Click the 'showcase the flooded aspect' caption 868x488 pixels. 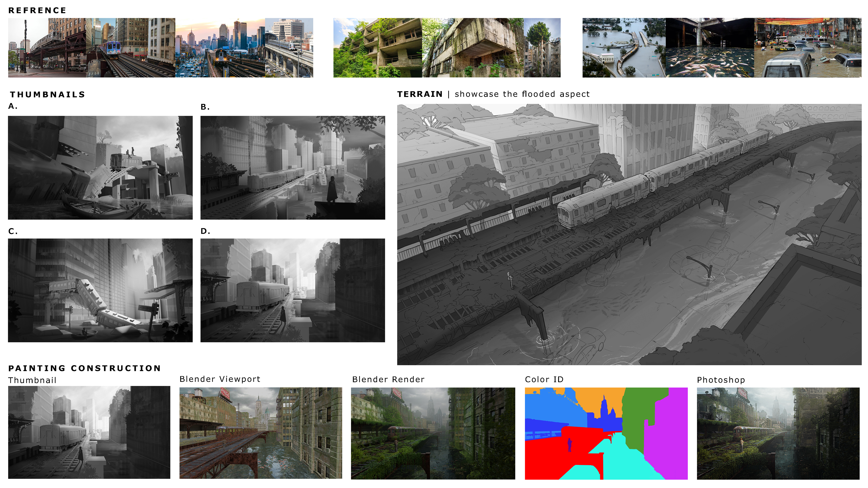(522, 94)
